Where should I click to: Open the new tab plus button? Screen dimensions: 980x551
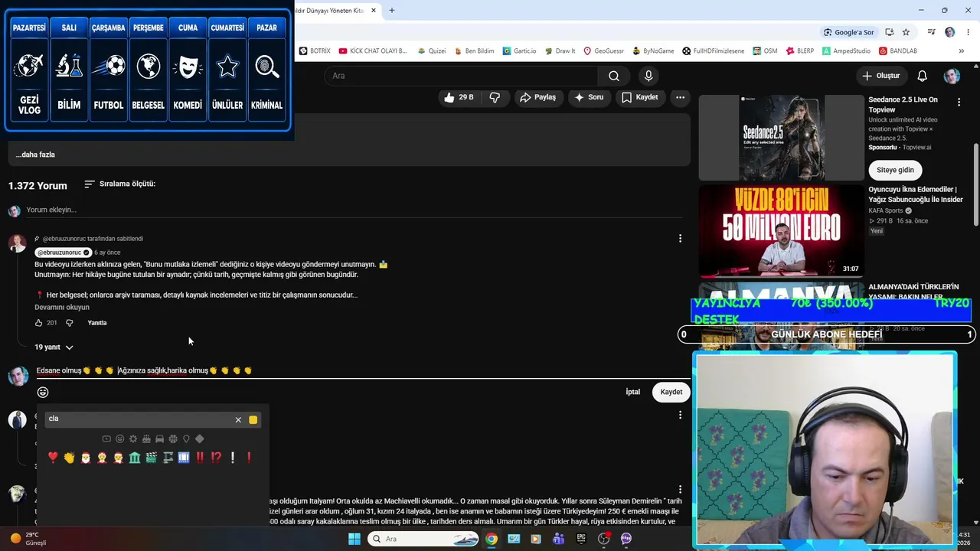(x=392, y=11)
